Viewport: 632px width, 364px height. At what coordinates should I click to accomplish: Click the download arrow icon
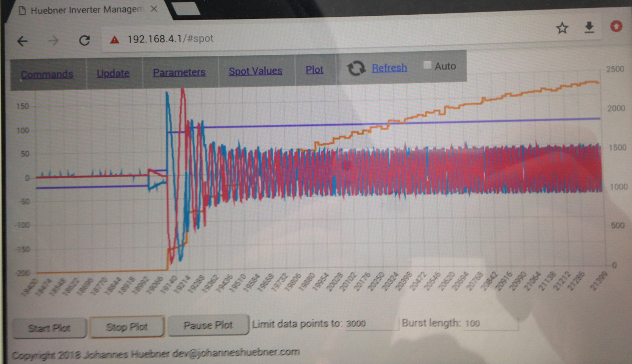589,27
